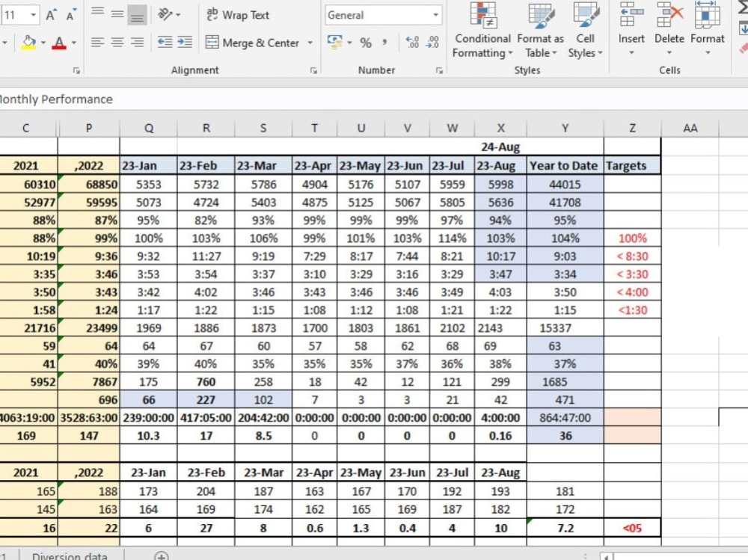
Task: Apply middle vertical alignment
Action: [x=117, y=15]
